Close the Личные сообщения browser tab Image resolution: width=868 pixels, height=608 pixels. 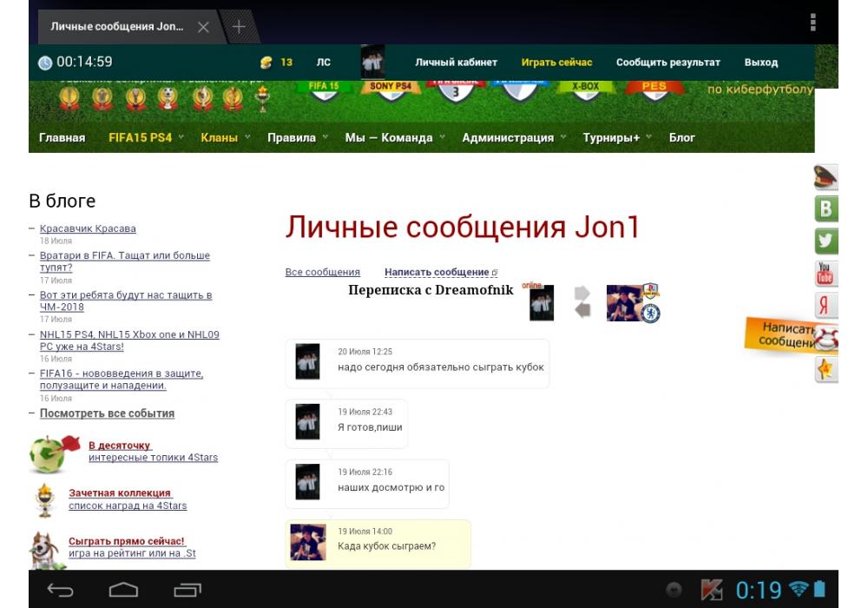click(x=203, y=27)
